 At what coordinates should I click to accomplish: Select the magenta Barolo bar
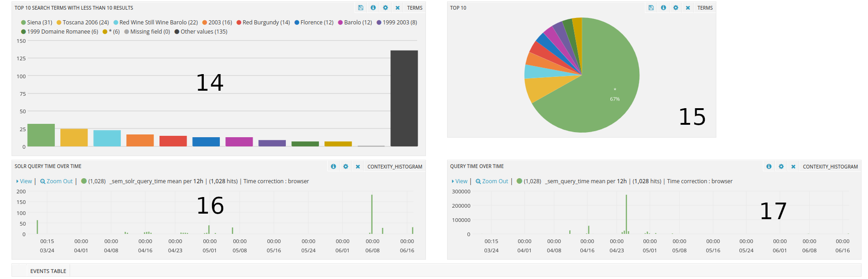tap(239, 142)
